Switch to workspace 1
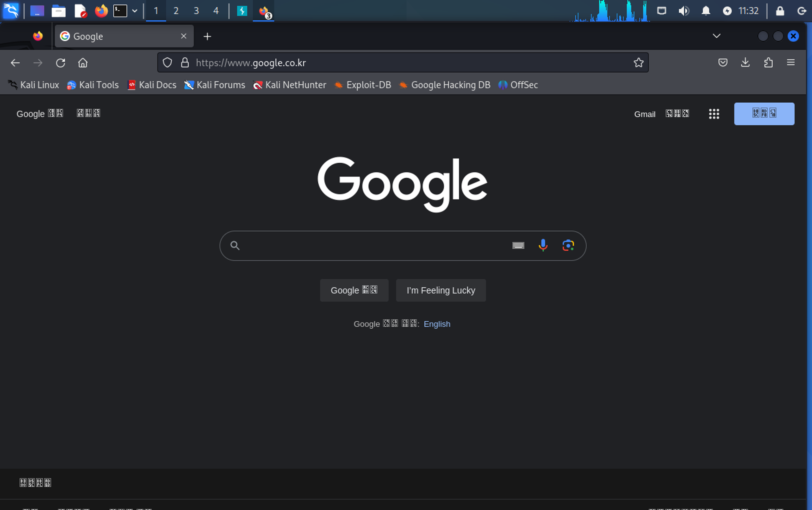The width and height of the screenshot is (812, 510). (x=156, y=11)
